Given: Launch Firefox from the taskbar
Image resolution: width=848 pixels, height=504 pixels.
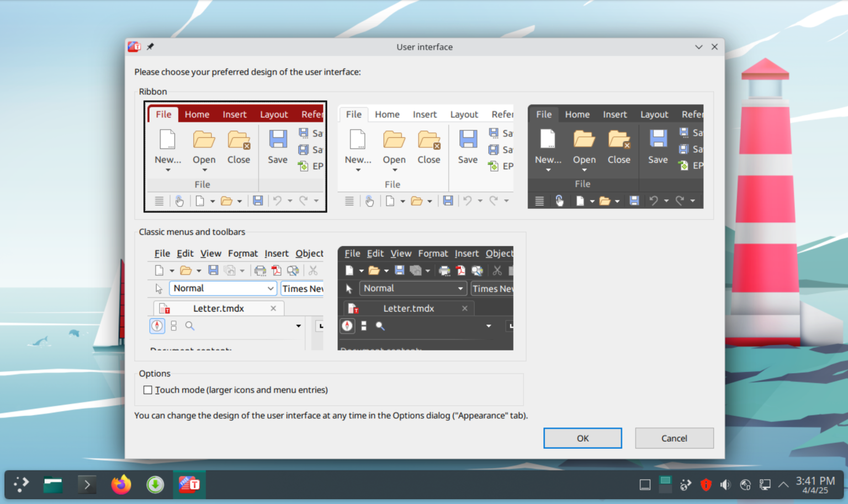Looking at the screenshot, I should 121,484.
